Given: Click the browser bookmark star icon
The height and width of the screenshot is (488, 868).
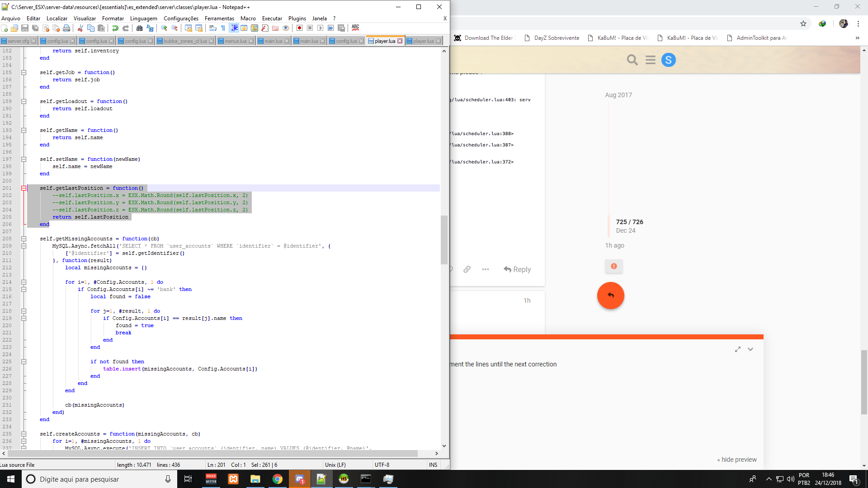Looking at the screenshot, I should [803, 23].
